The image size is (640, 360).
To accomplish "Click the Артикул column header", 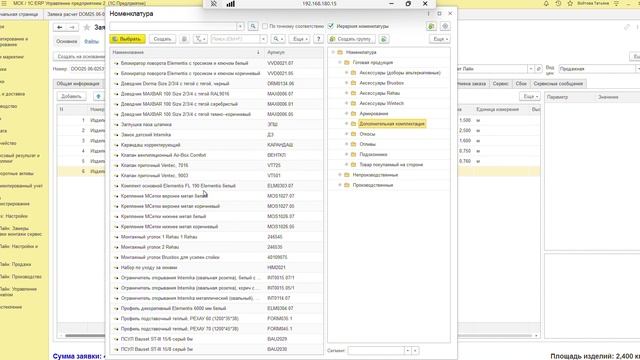I will tap(293, 52).
